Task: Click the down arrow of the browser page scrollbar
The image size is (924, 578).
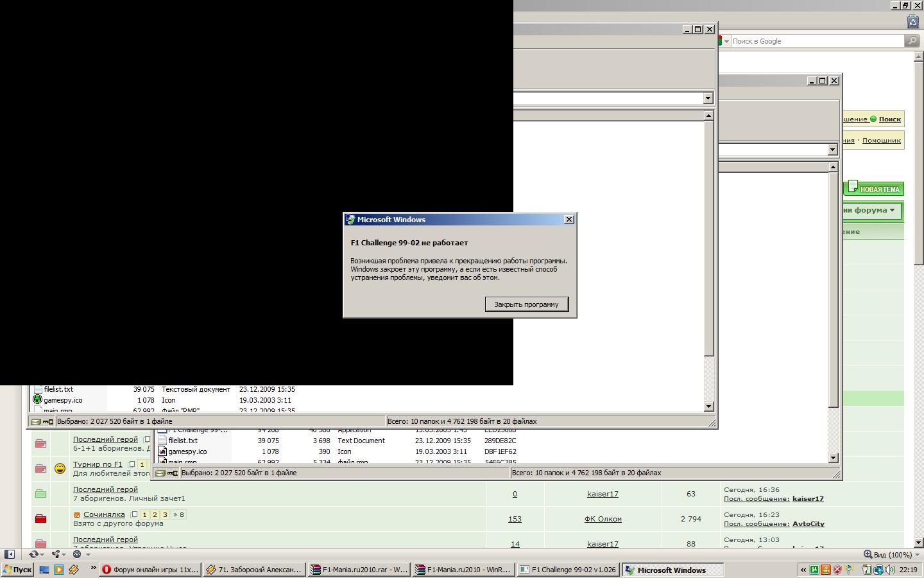Action: (918, 543)
